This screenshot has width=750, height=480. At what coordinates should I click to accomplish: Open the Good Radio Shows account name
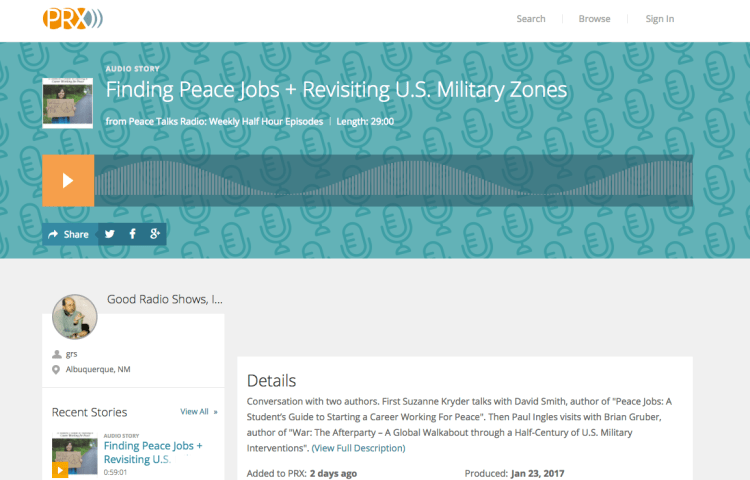coord(164,299)
